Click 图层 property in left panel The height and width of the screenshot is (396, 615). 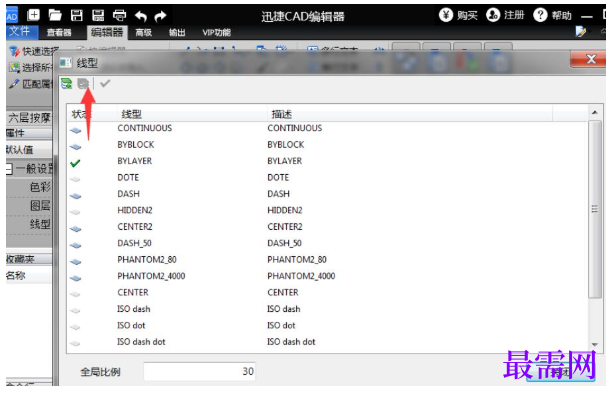point(40,206)
